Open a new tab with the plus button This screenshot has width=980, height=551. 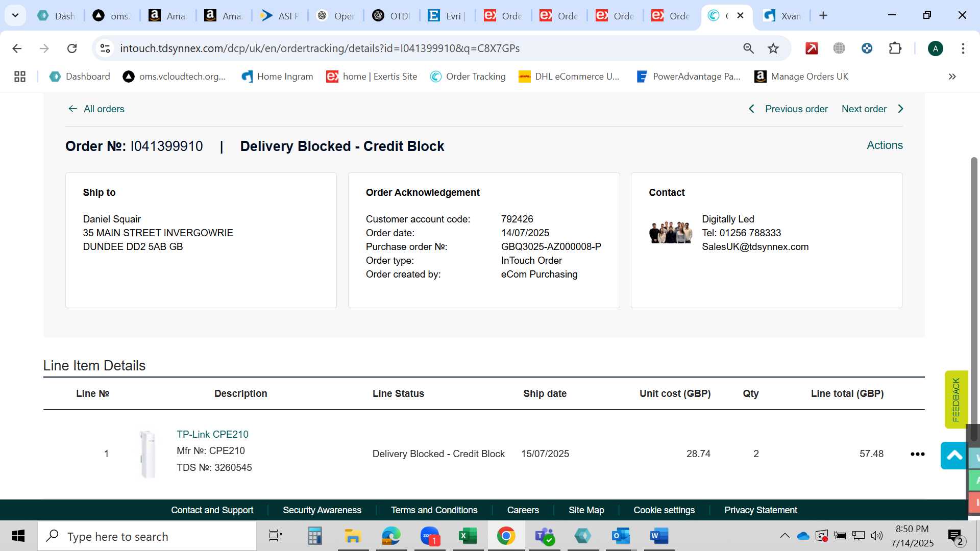click(823, 15)
